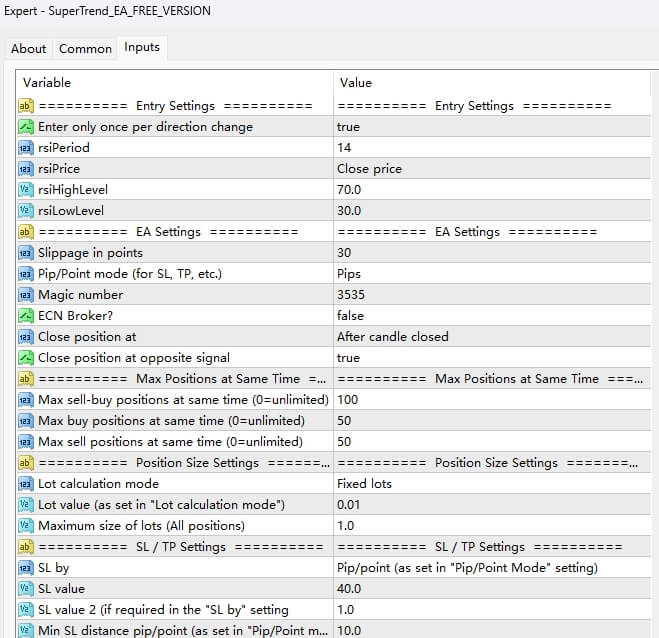Viewport: 659px width, 638px height.
Task: Select the EA Settings value cell
Action: [492, 232]
